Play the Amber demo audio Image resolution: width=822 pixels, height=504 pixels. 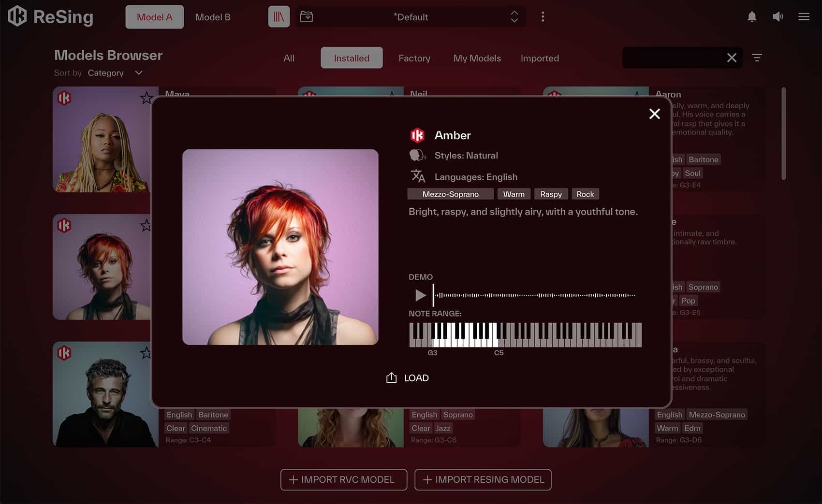[x=420, y=295]
